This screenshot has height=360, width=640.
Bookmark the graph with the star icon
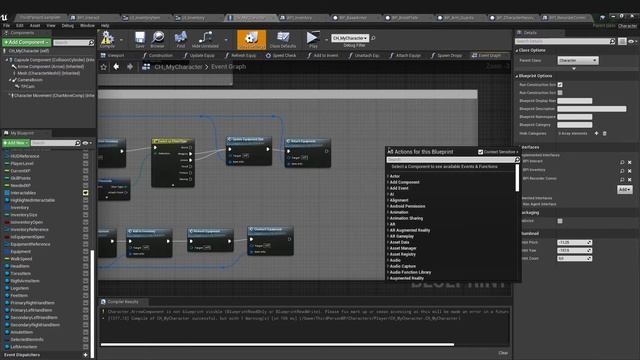104,67
